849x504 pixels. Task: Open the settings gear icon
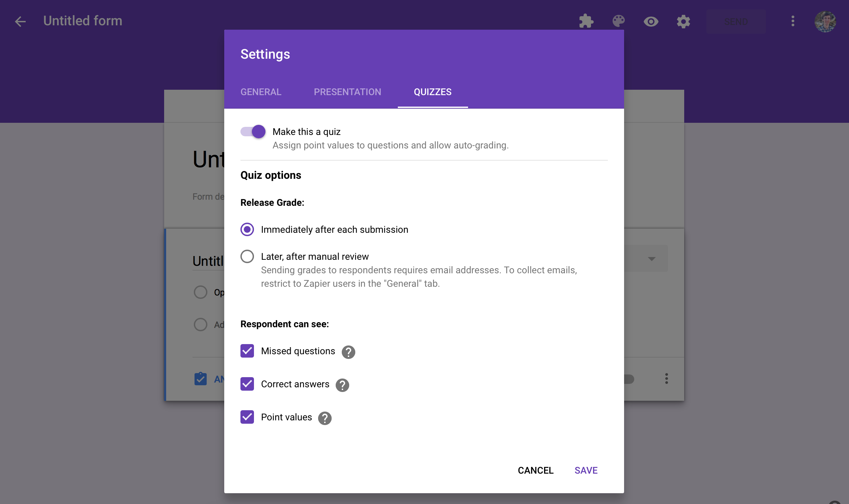point(683,22)
